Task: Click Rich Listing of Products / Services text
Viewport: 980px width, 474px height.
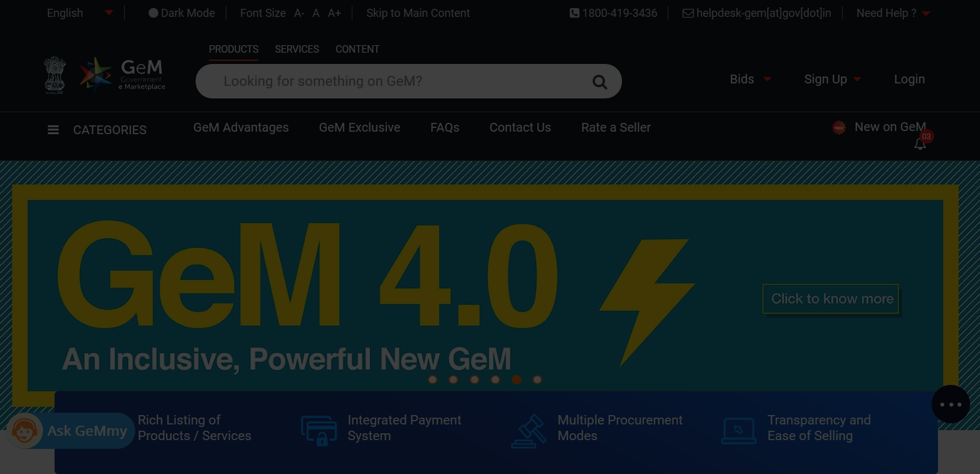Action: click(194, 428)
